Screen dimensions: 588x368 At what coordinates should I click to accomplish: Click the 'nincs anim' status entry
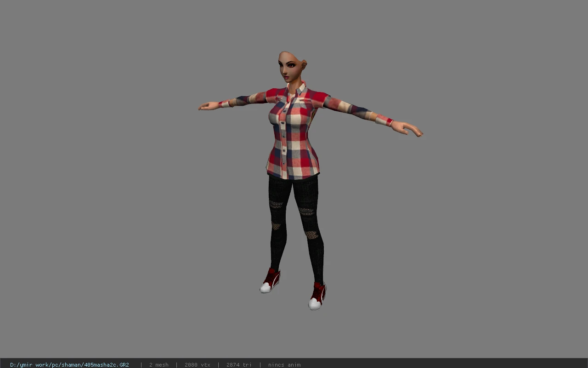pyautogui.click(x=284, y=365)
